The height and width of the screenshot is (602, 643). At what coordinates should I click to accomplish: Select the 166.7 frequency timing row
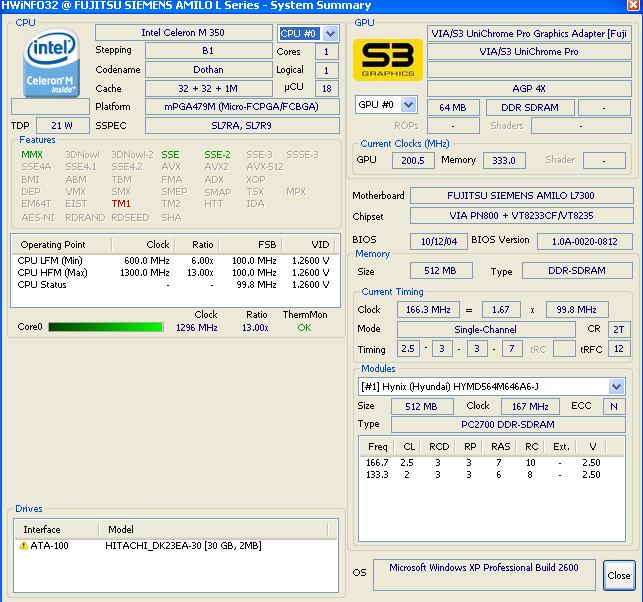pos(492,463)
